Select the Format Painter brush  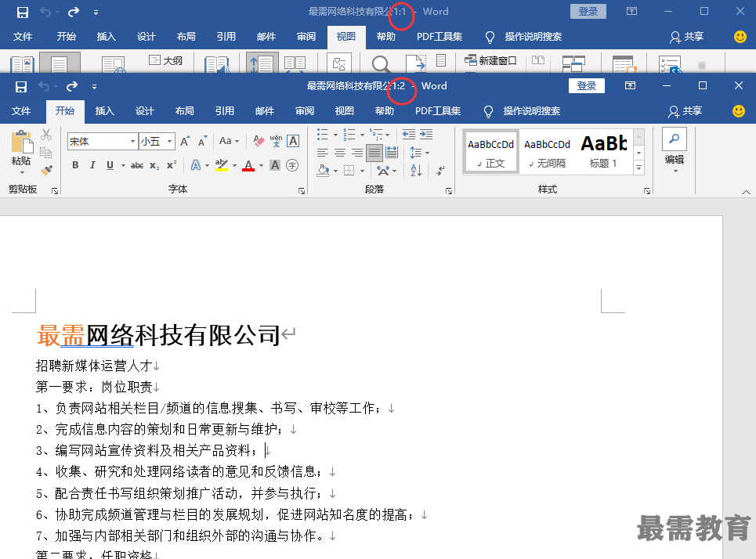pos(46,170)
